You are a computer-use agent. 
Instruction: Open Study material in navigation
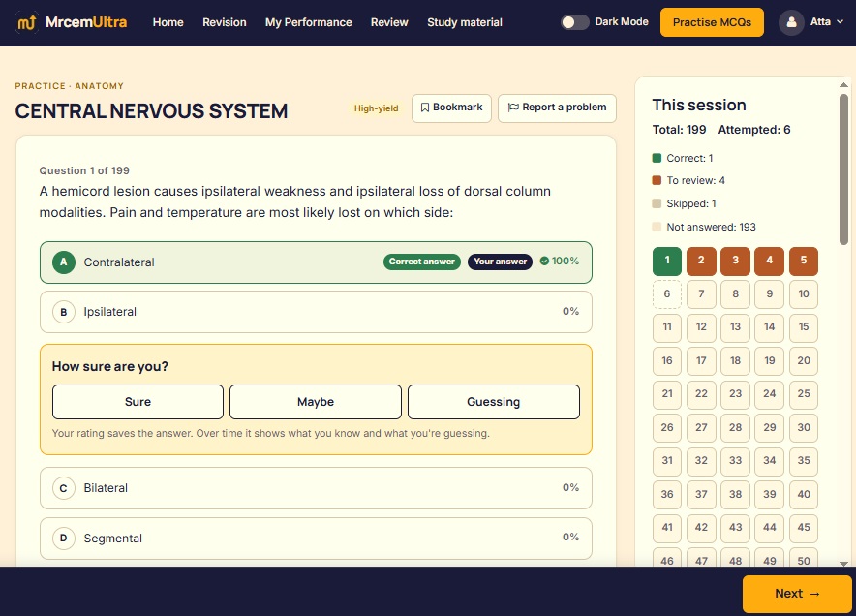click(465, 22)
